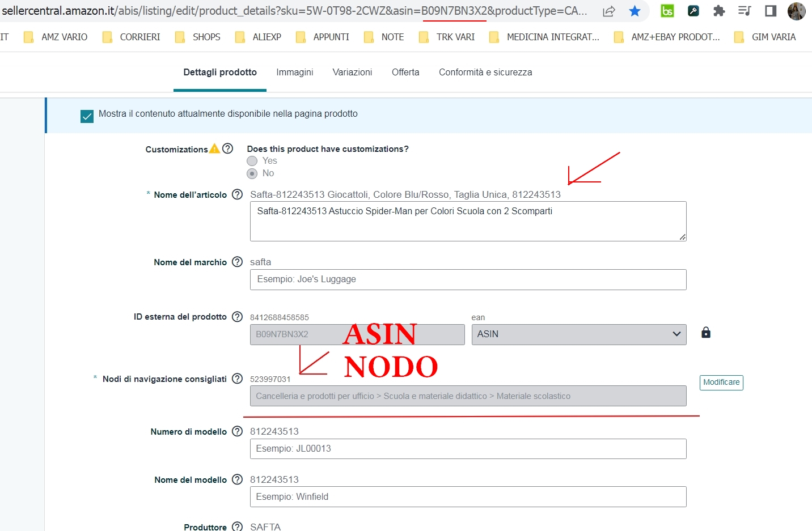The height and width of the screenshot is (531, 812).
Task: Open the GIM VARIA bookmark folder
Action: (x=765, y=37)
